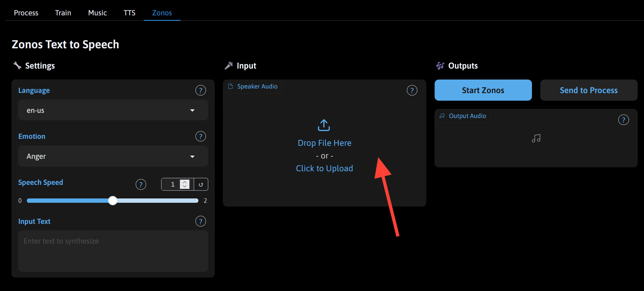Image resolution: width=644 pixels, height=291 pixels.
Task: Click the 'Click to Upload' link
Action: point(325,168)
